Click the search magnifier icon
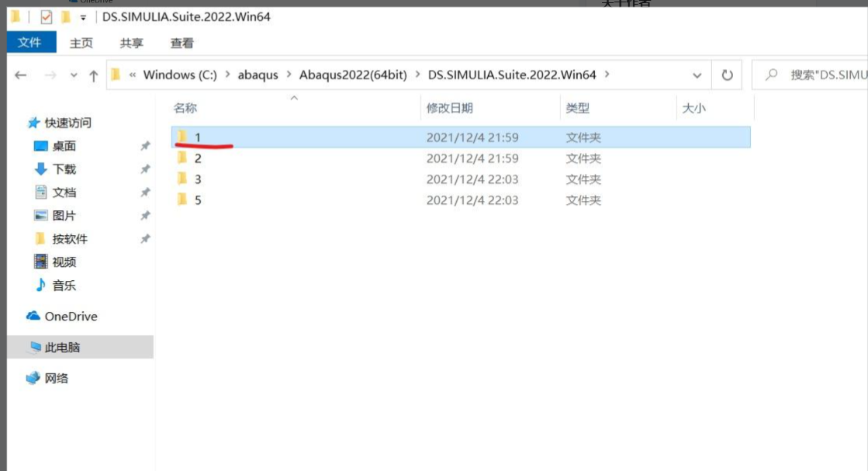The image size is (868, 471). click(x=772, y=74)
